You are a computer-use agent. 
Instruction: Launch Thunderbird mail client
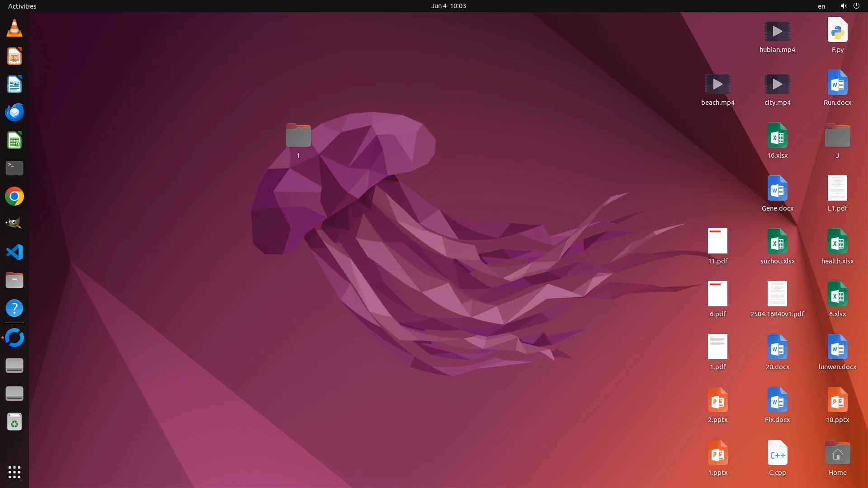14,113
